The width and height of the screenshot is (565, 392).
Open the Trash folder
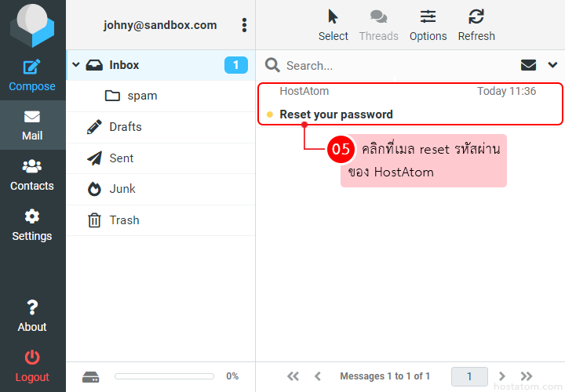(x=124, y=220)
